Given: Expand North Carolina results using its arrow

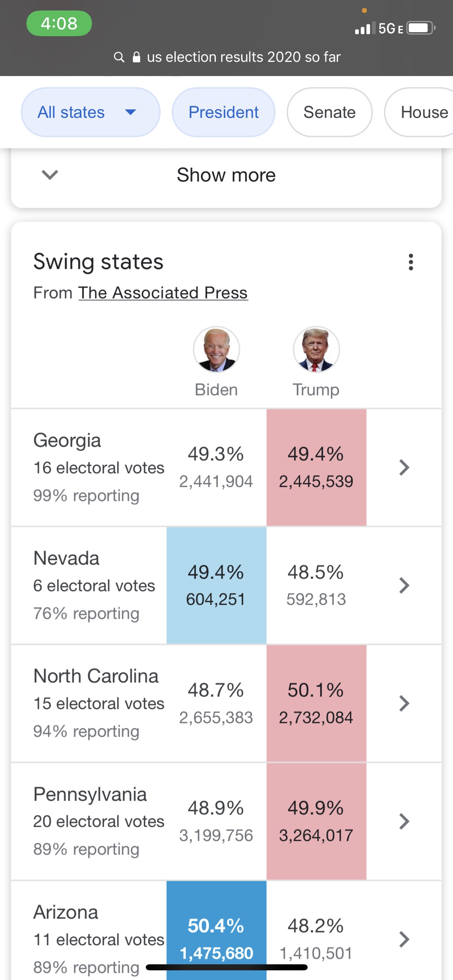Looking at the screenshot, I should (x=404, y=703).
